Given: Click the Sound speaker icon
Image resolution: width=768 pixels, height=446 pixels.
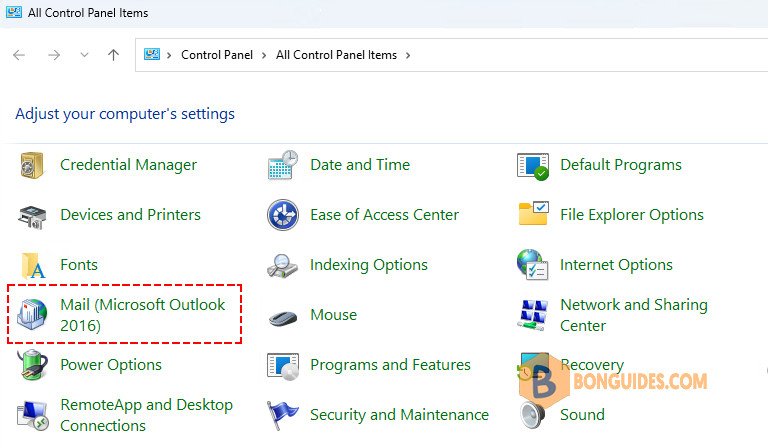Looking at the screenshot, I should tap(532, 415).
